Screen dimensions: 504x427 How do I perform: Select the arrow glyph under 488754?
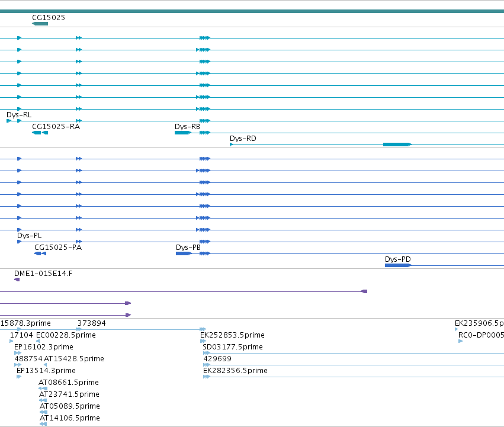18,365
